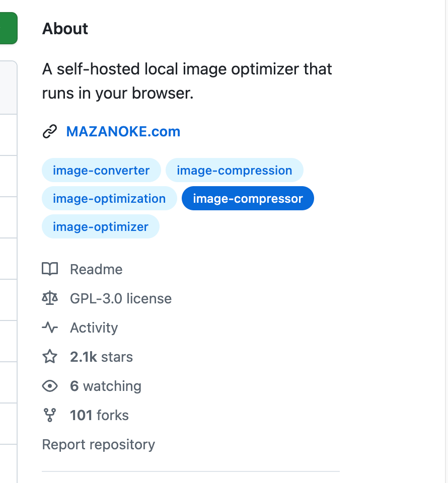Screen dimensions: 448x483
Task: View the 2.1k stars list
Action: pos(101,357)
